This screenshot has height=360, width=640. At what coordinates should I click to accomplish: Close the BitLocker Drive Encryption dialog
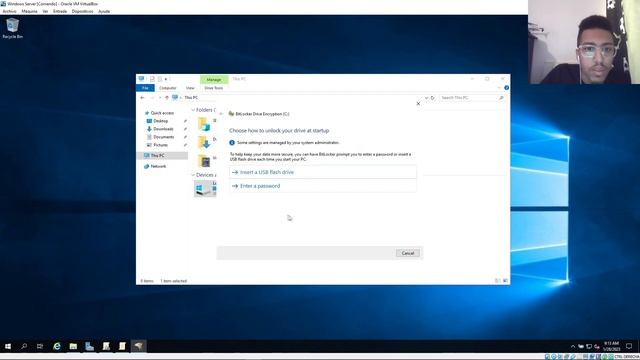(418, 104)
